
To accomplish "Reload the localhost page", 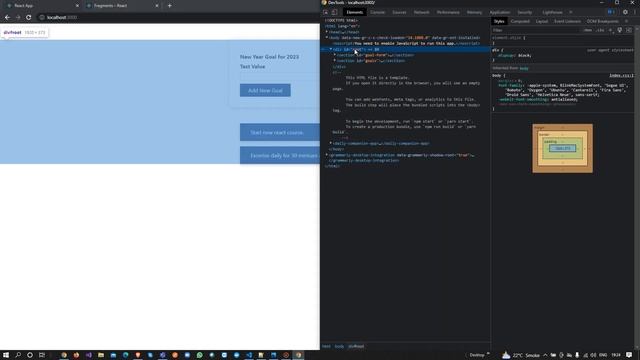I will (29, 18).
